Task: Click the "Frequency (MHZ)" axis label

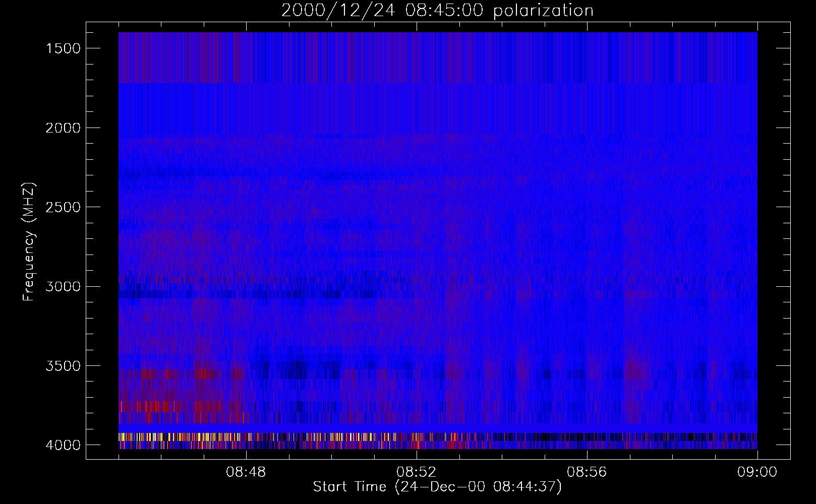Action: pos(29,242)
